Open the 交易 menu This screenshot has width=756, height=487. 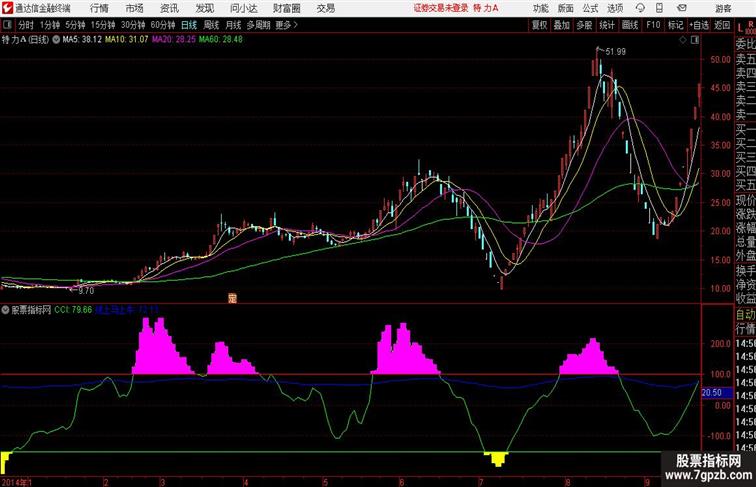click(325, 8)
